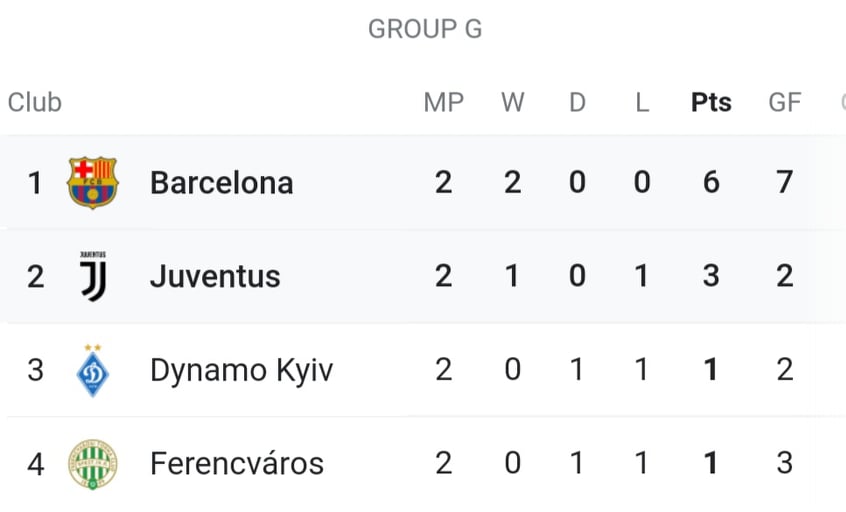This screenshot has width=846, height=512.
Task: Click the Dynamo Kyiv crest
Action: tap(93, 371)
